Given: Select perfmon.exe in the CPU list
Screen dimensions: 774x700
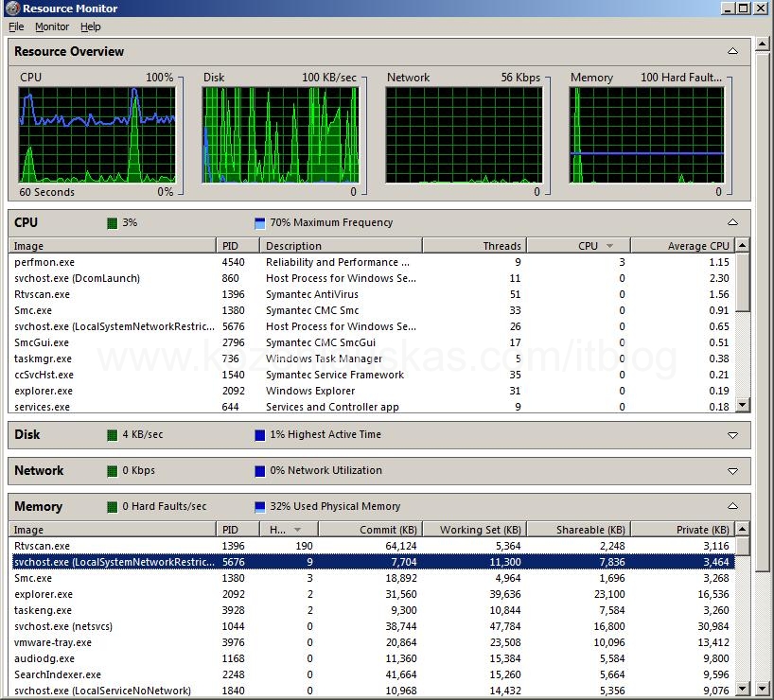Looking at the screenshot, I should [372, 262].
